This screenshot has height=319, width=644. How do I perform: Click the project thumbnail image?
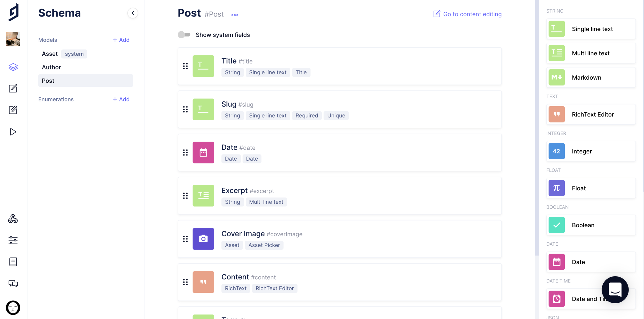(13, 39)
